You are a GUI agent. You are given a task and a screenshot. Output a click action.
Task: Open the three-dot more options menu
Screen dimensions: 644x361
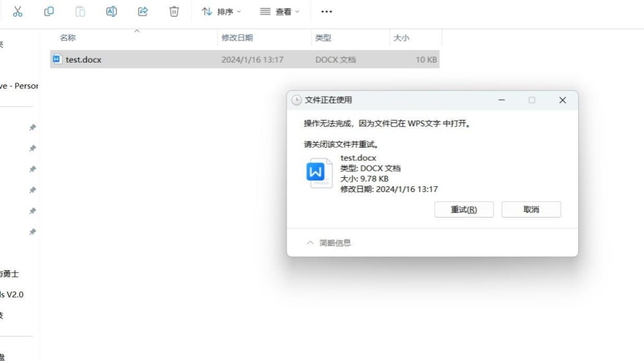point(327,12)
